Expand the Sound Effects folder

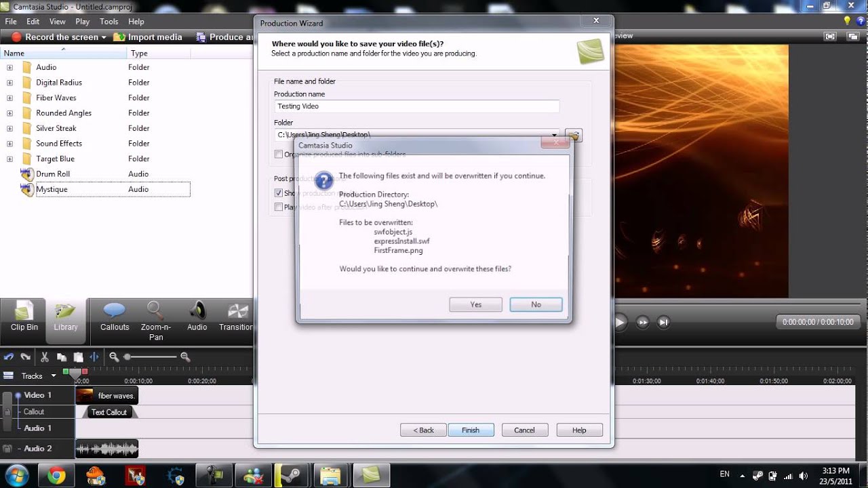(9, 144)
